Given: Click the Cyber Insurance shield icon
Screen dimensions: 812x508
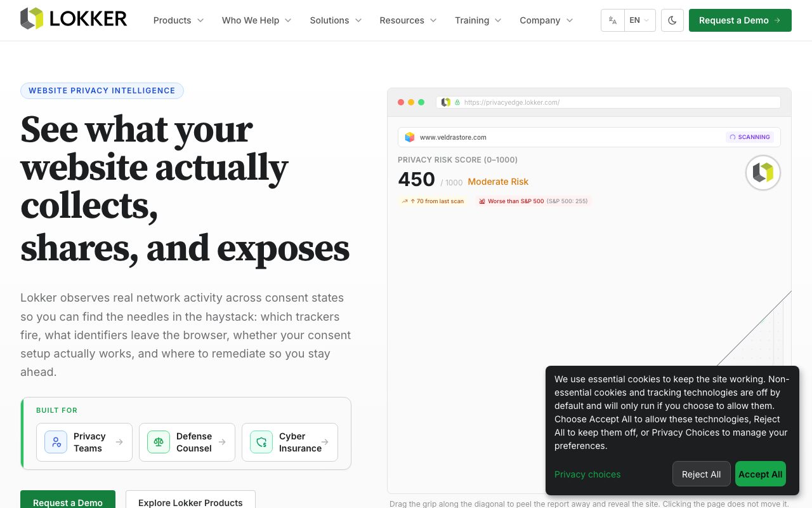Looking at the screenshot, I should click(x=261, y=442).
